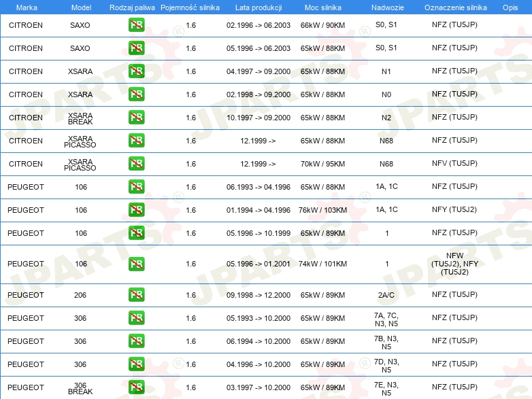Viewport: 532px width, 399px height.
Task: Click the 306 BREAK model cell
Action: point(80,389)
